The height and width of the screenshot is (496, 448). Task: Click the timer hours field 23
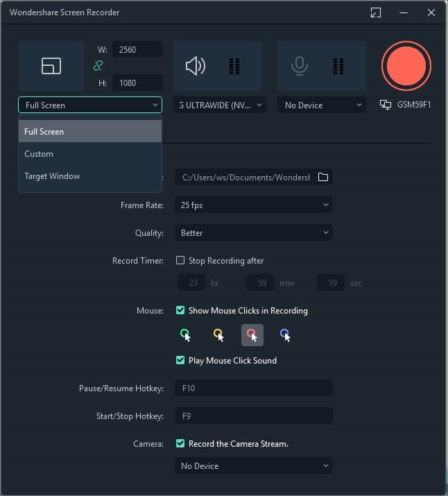tap(191, 282)
